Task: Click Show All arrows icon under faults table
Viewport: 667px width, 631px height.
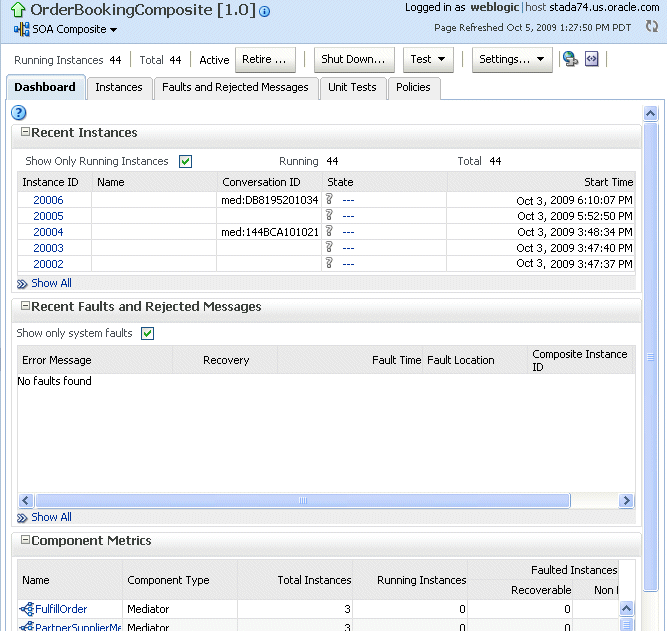Action: point(22,518)
